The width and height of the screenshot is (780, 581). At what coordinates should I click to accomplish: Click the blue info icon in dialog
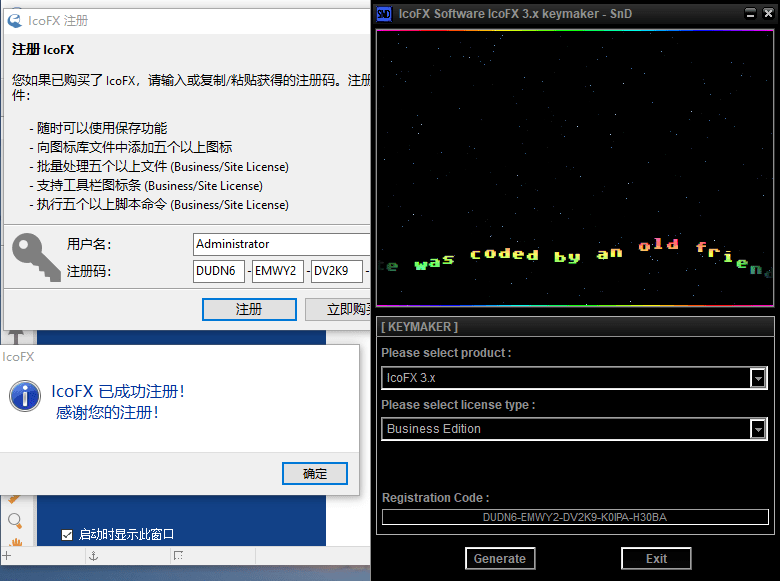tap(25, 396)
